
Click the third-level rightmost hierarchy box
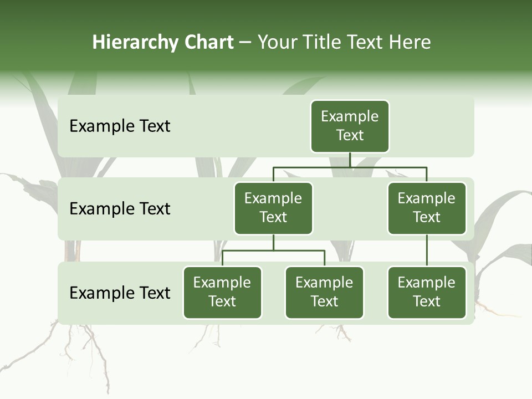tap(427, 293)
